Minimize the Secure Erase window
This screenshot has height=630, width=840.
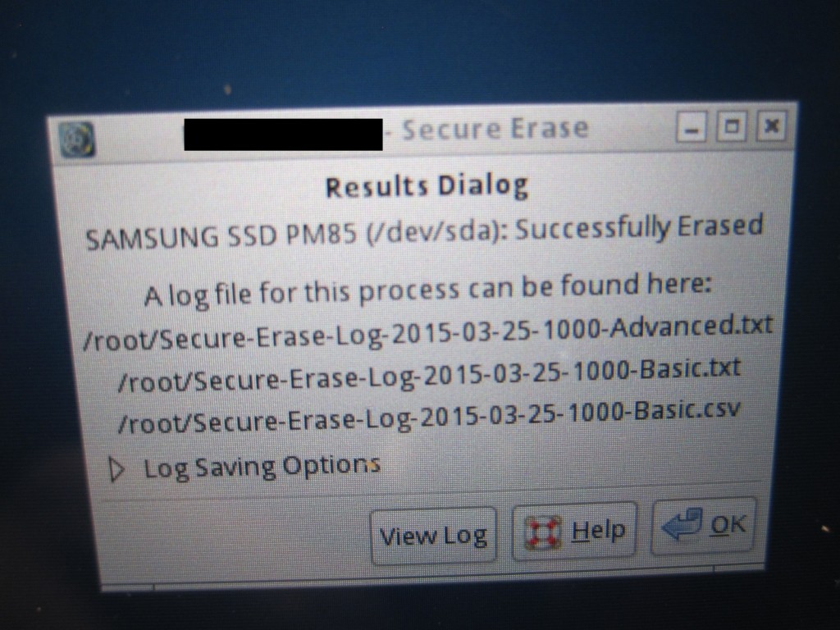pos(692,127)
